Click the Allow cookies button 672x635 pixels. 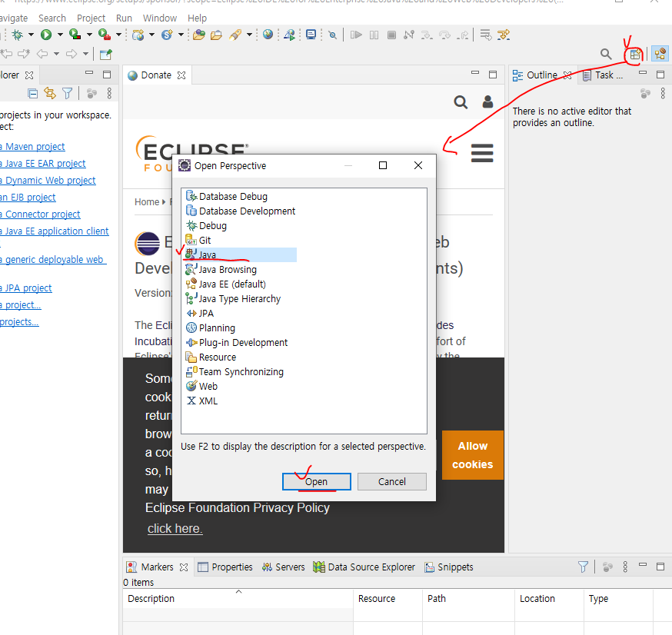pos(473,455)
